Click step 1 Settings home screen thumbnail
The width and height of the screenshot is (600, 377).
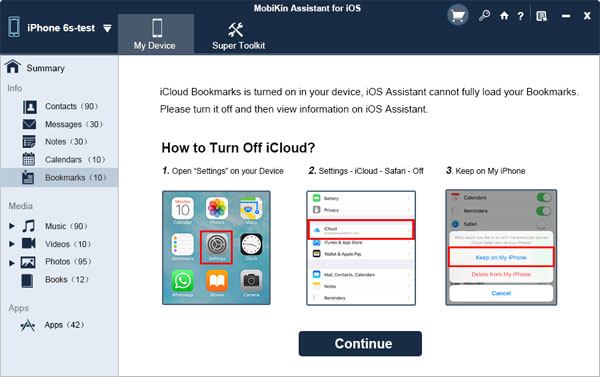[216, 248]
